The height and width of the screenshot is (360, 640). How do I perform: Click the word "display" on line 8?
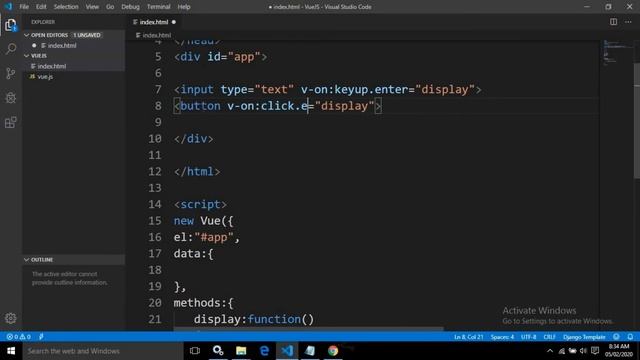tap(344, 106)
